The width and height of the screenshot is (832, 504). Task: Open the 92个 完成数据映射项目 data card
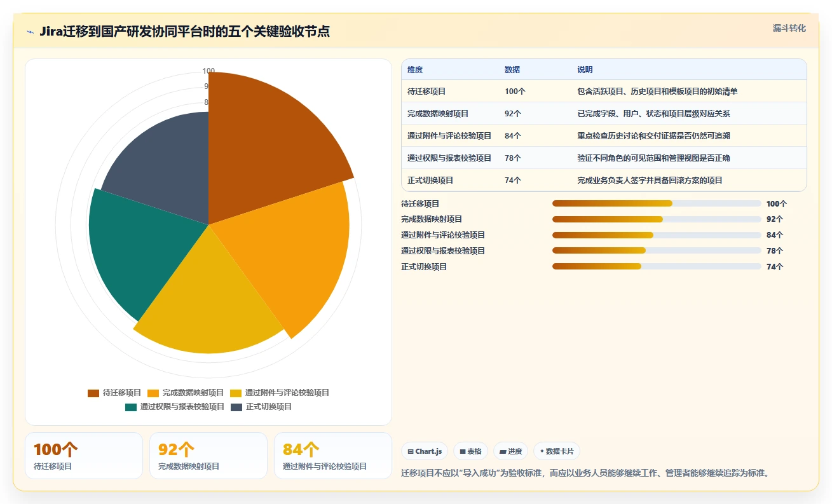tap(208, 456)
